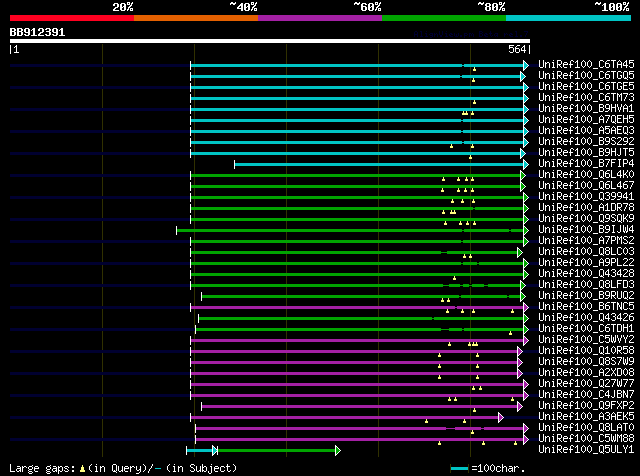Click UniRef100_Q43428 label

click(586, 274)
